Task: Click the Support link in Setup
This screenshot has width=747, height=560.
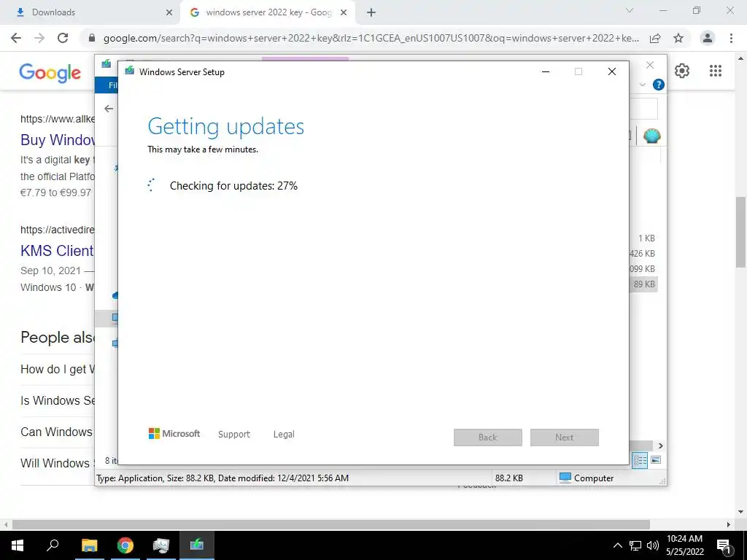Action: (x=234, y=435)
